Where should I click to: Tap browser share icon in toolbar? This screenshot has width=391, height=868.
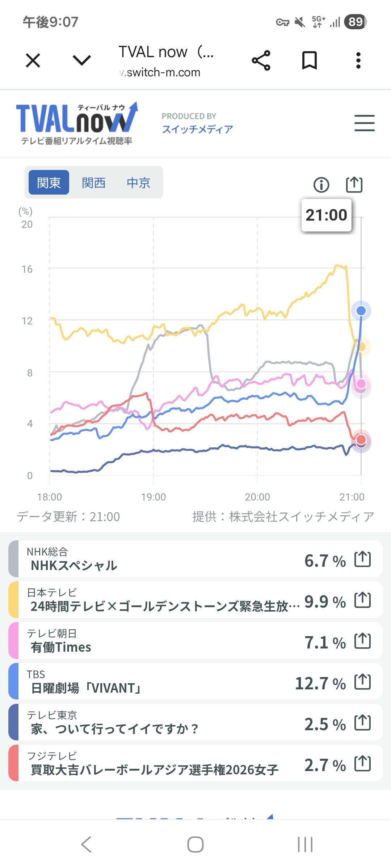point(261,60)
